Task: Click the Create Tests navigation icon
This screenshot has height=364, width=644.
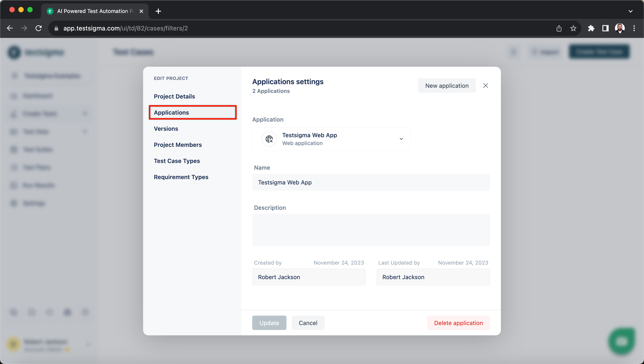Action: click(13, 114)
